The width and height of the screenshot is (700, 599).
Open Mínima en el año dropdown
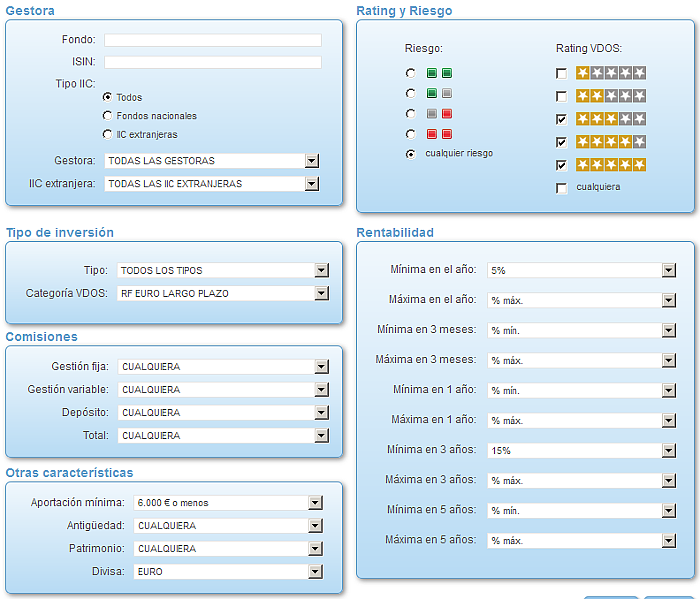(582, 270)
